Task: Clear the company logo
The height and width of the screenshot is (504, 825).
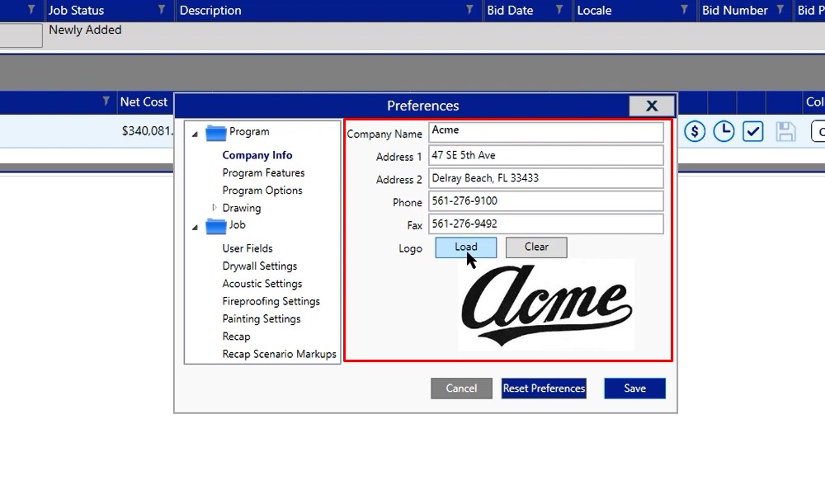Action: [x=536, y=247]
